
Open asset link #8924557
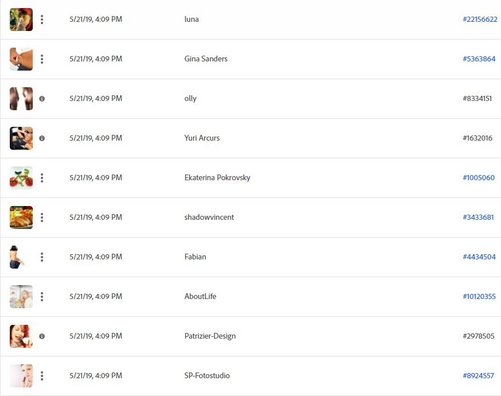pyautogui.click(x=478, y=376)
